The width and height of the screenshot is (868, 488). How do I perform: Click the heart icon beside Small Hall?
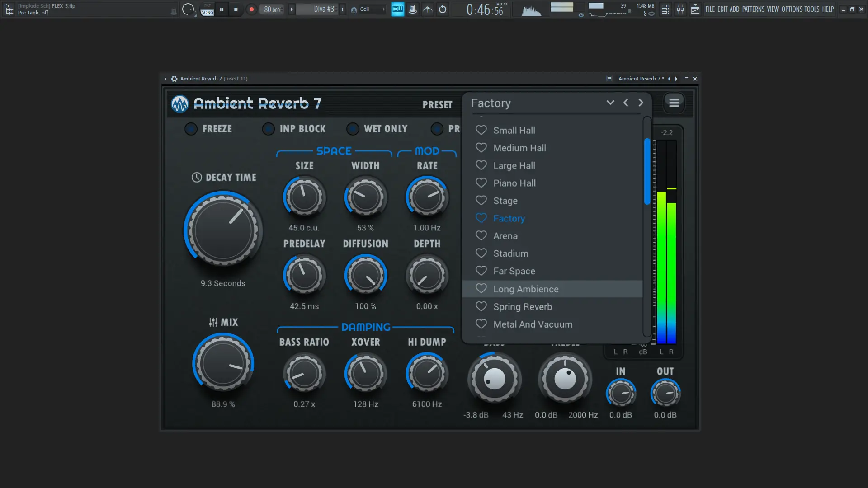point(481,130)
